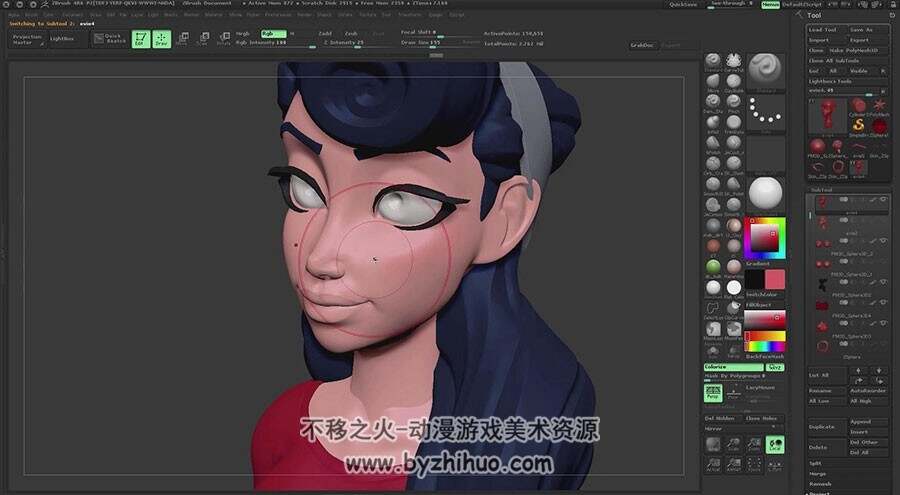Toggle the Mrgb mode

pos(243,34)
